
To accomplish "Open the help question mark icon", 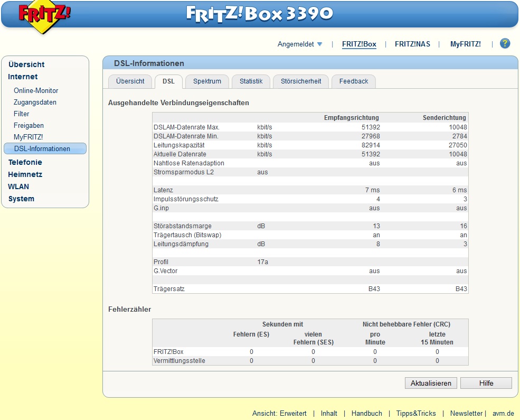I will click(x=505, y=43).
